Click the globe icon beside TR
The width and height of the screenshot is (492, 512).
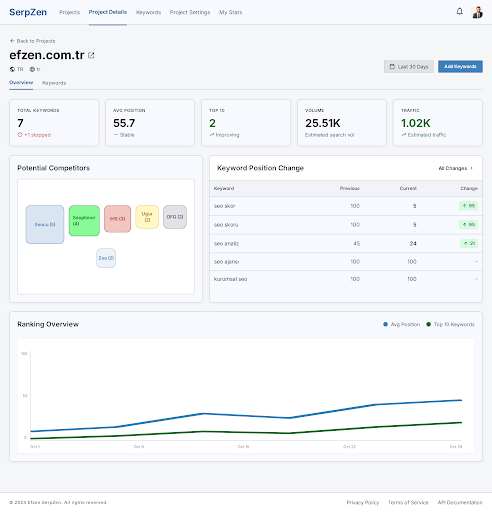coord(12,69)
